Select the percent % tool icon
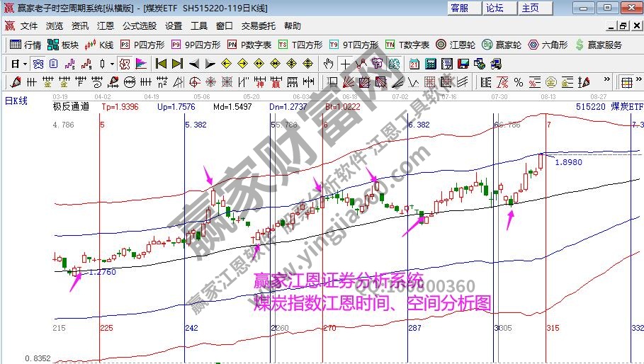 click(519, 82)
